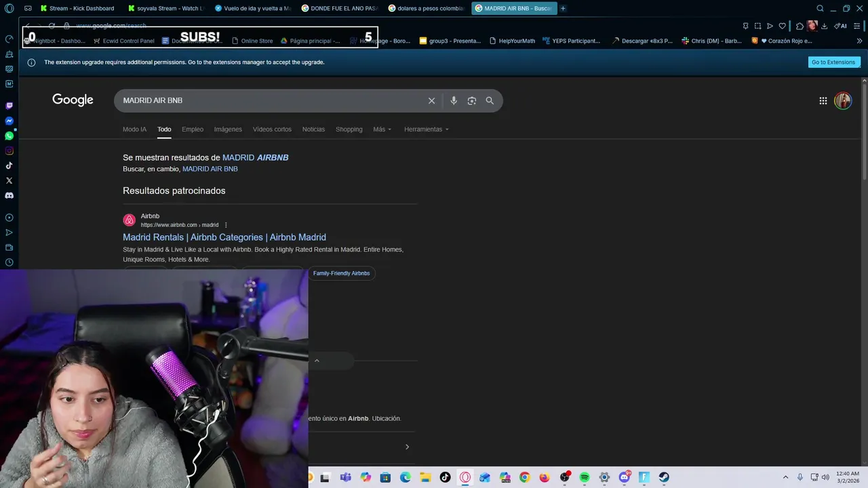This screenshot has width=868, height=488.
Task: Open the Google account avatar
Action: pyautogui.click(x=843, y=100)
